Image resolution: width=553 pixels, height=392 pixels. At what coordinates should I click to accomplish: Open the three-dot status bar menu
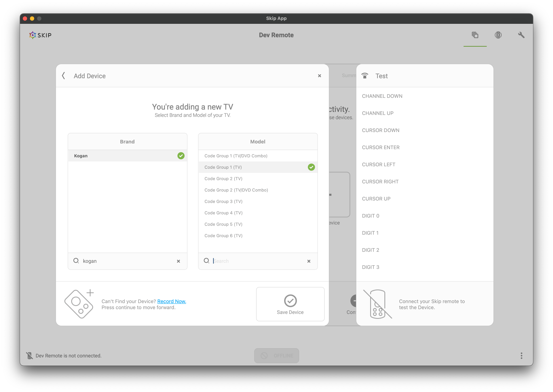pyautogui.click(x=521, y=355)
